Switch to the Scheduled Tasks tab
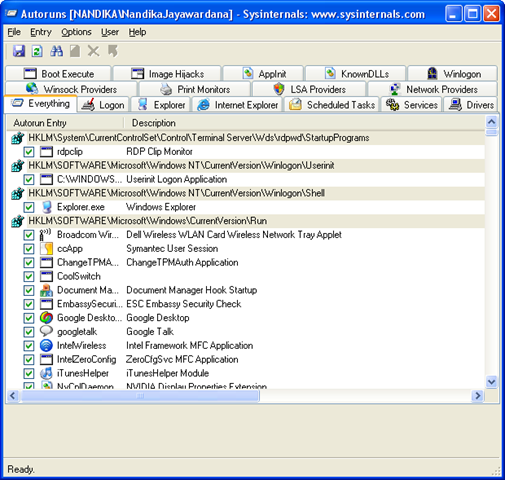 tap(332, 105)
